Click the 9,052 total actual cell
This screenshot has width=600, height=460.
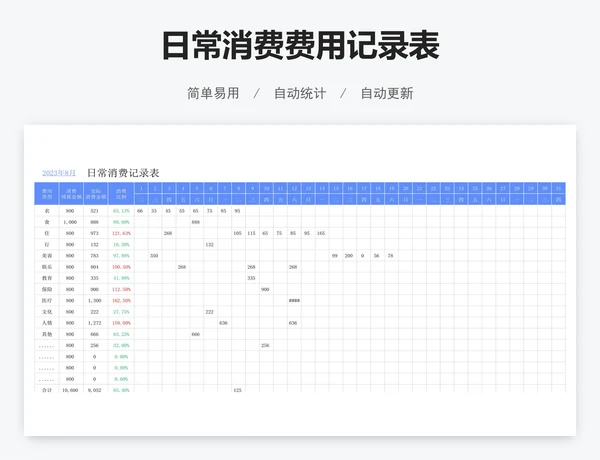(95, 390)
